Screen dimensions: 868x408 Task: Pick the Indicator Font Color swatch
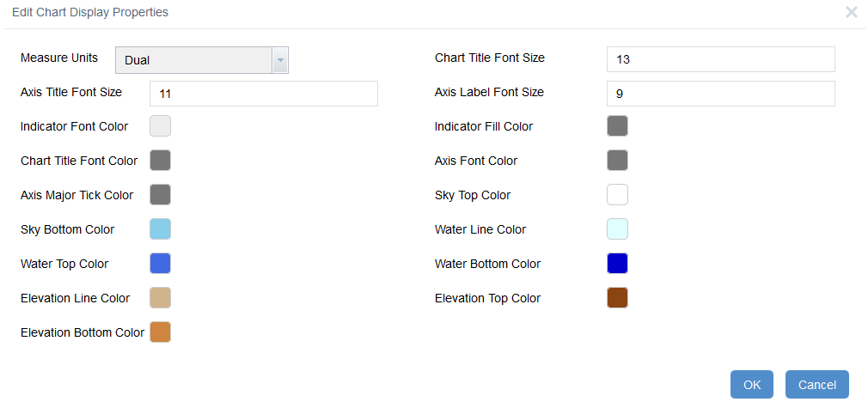click(x=160, y=126)
